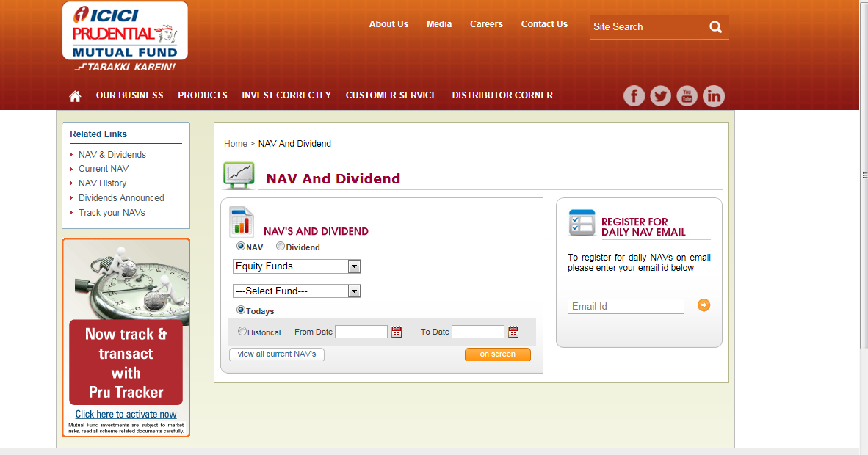
Task: Open the Twitter page icon
Action: tap(660, 95)
